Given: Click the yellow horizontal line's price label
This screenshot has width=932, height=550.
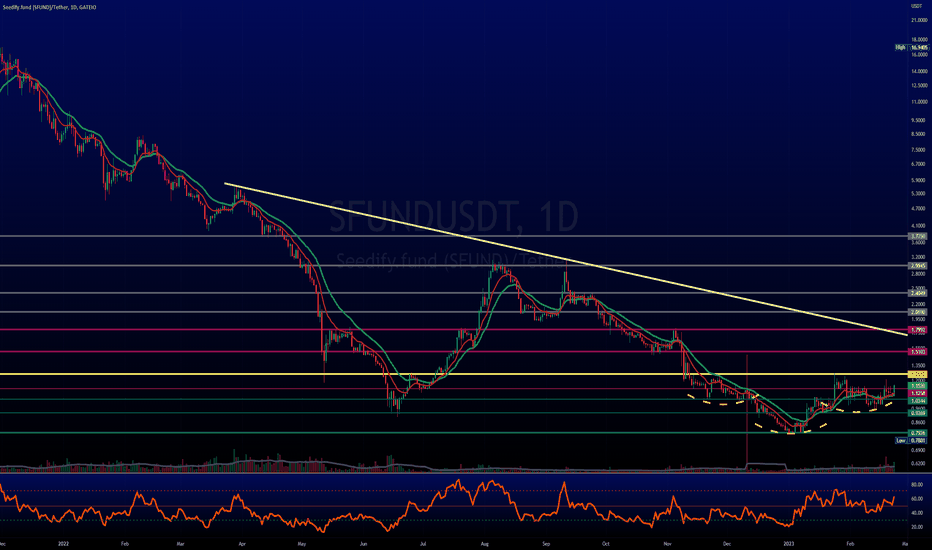Looking at the screenshot, I should [x=918, y=374].
